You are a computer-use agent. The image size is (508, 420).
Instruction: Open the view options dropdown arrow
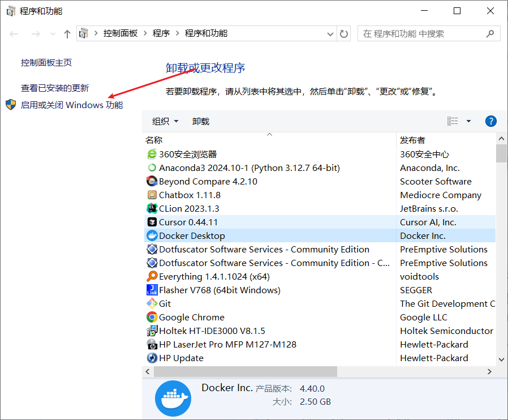[x=468, y=121]
